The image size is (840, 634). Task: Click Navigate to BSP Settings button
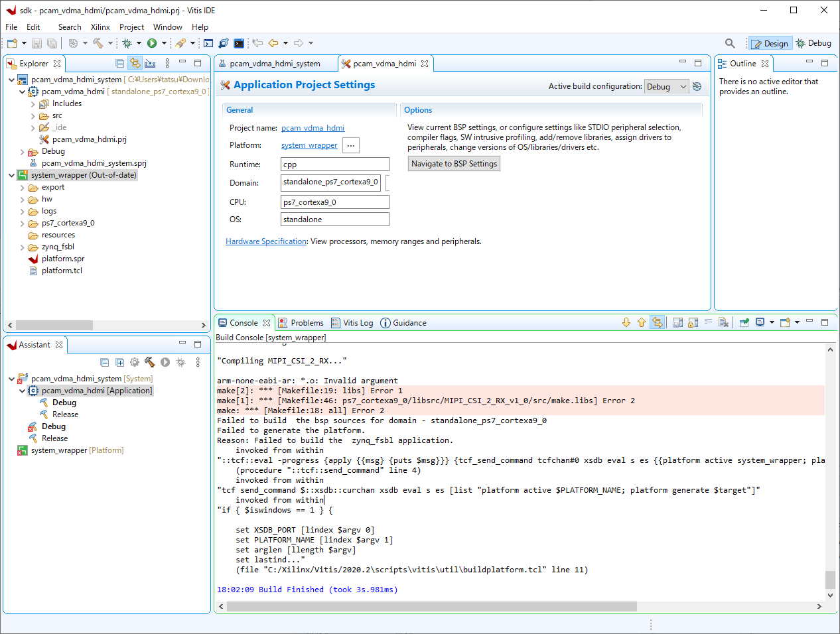454,164
